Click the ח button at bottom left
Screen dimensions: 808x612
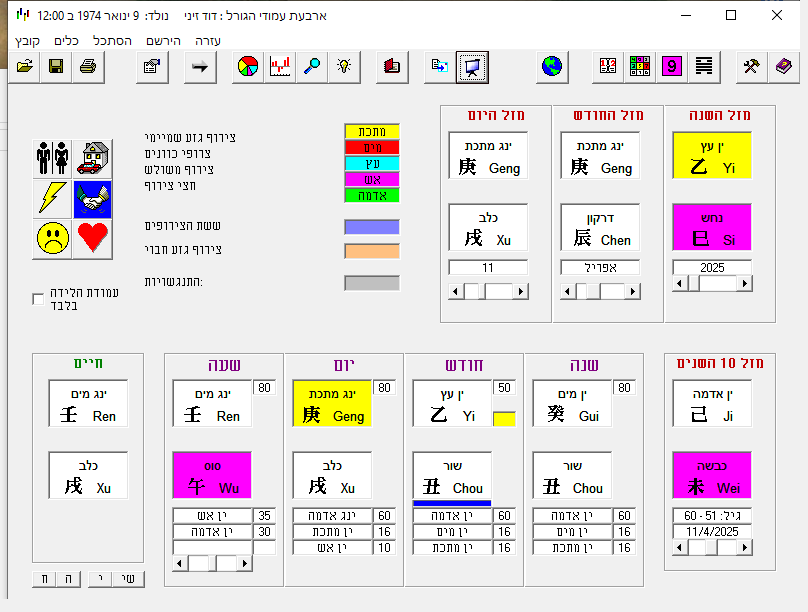click(x=45, y=578)
